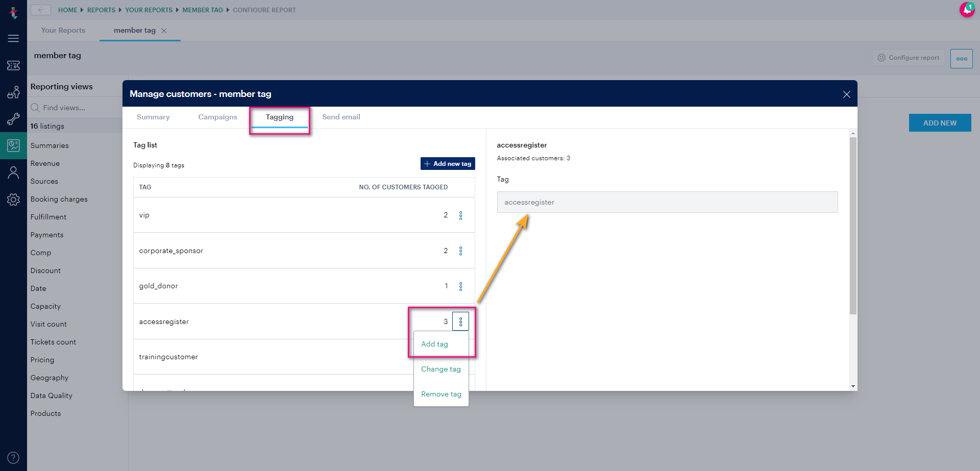Select the Pricing reporting view
The height and width of the screenshot is (471, 980).
pyautogui.click(x=42, y=360)
